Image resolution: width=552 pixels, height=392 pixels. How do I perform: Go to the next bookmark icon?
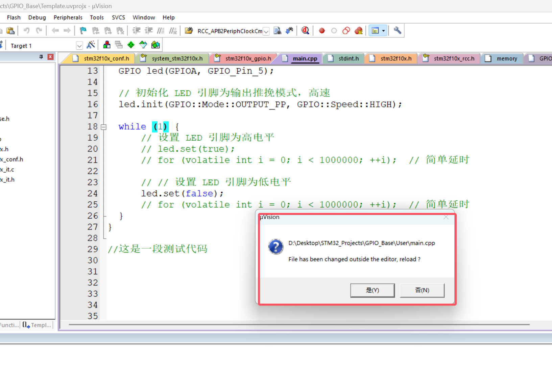[108, 31]
